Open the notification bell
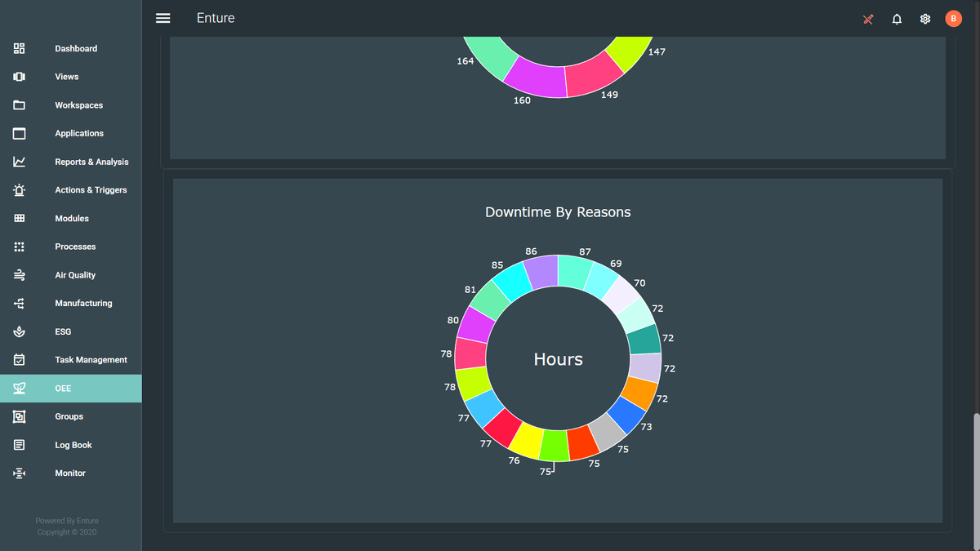The height and width of the screenshot is (551, 980). (897, 19)
